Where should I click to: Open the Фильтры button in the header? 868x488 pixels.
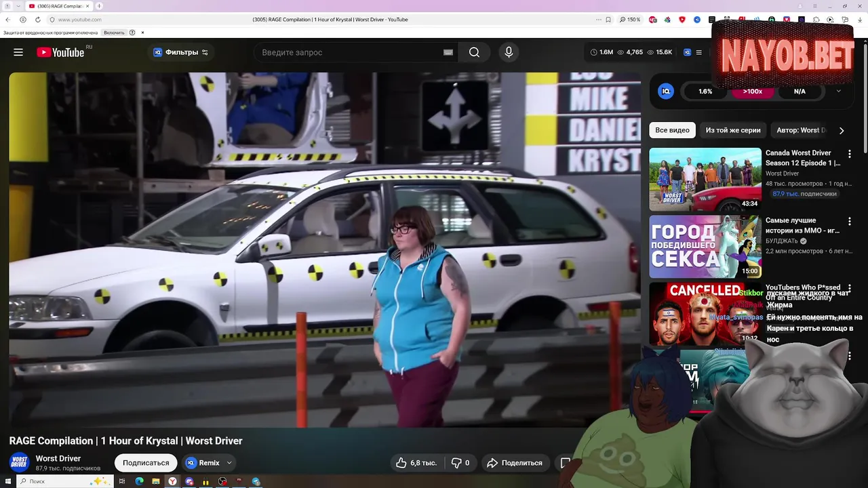click(x=181, y=52)
